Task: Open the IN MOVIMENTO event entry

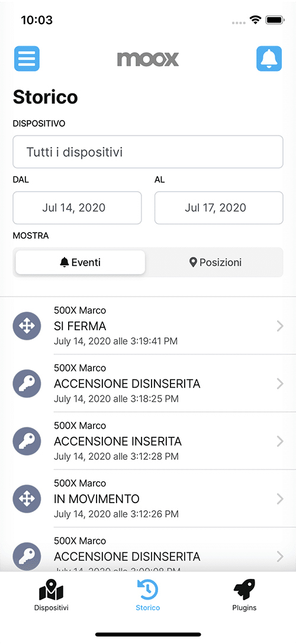Action: [x=148, y=498]
